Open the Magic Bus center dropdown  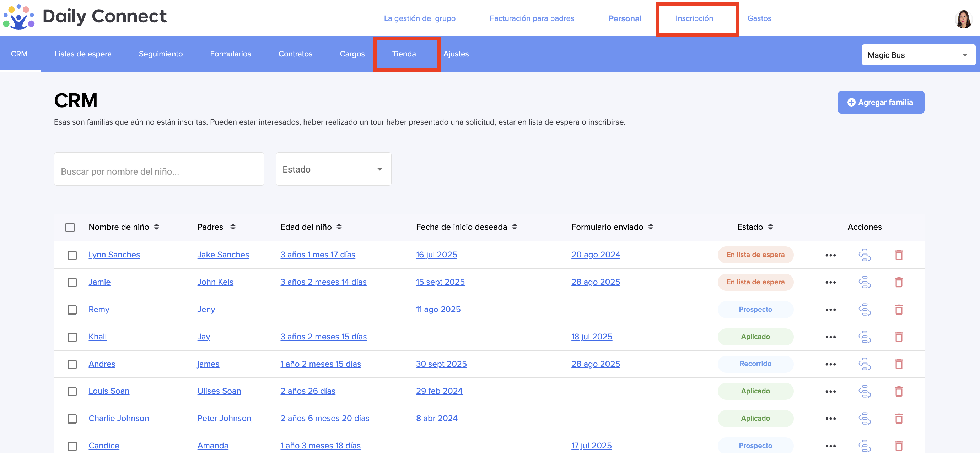coord(918,55)
